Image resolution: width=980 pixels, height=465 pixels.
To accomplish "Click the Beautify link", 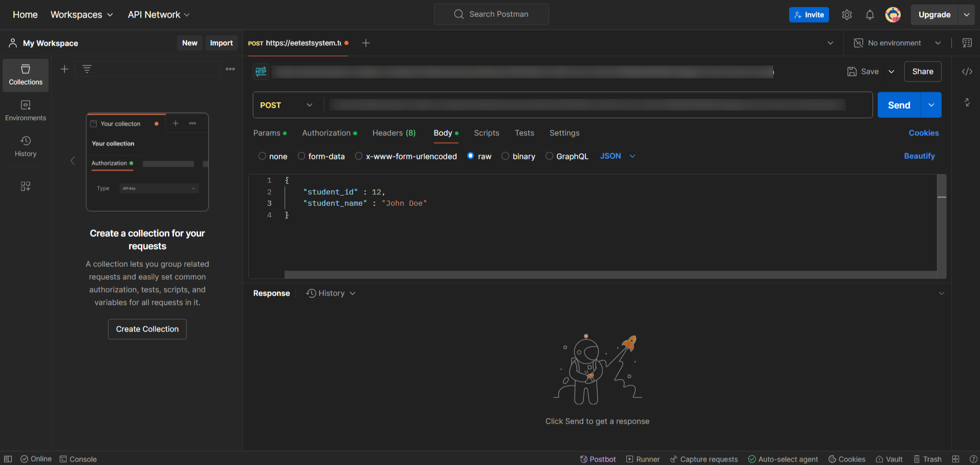I will 919,156.
